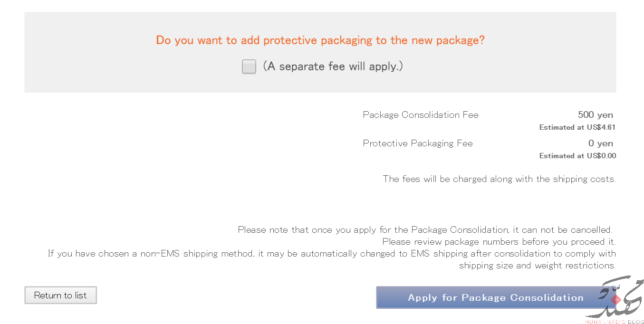Click the "review package numbers" notice line
644x324 pixels.
tap(499, 242)
